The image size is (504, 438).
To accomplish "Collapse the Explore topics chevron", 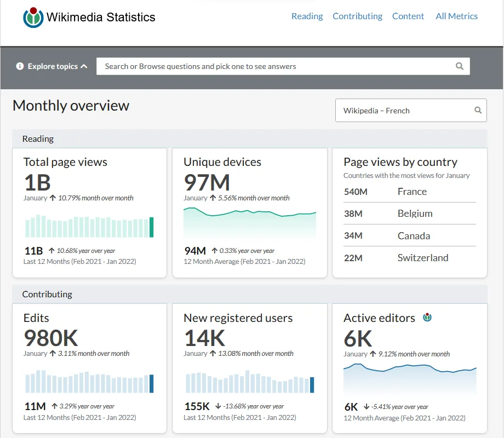I will coord(84,66).
